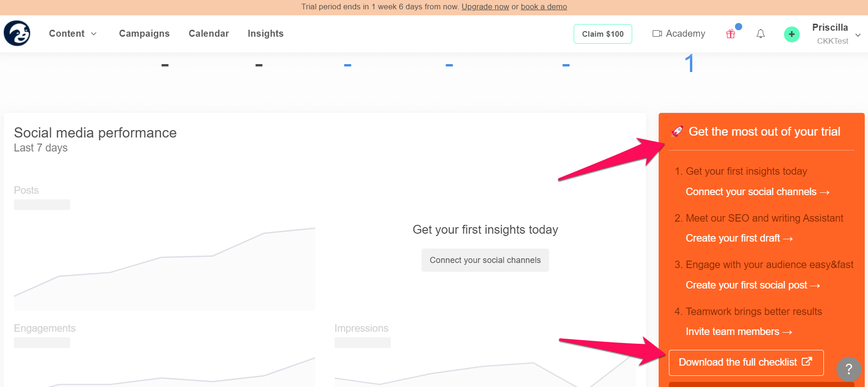
Task: Follow the book a demo link
Action: (x=544, y=7)
